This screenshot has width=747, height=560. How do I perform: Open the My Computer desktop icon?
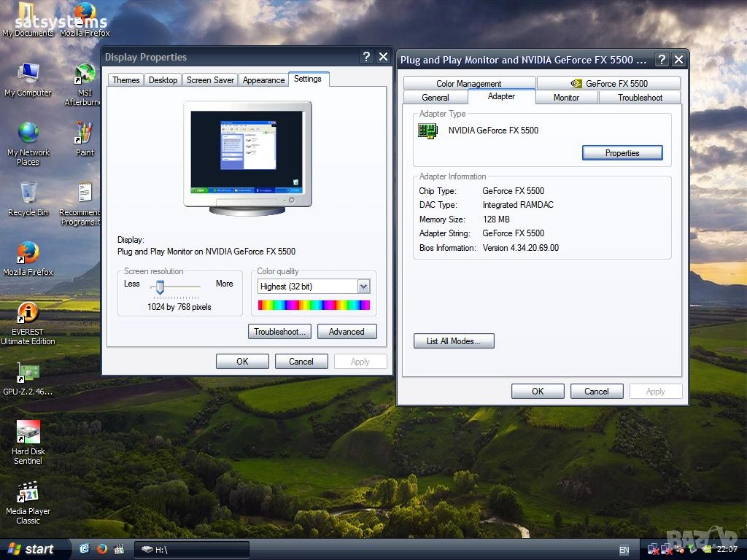[x=28, y=75]
